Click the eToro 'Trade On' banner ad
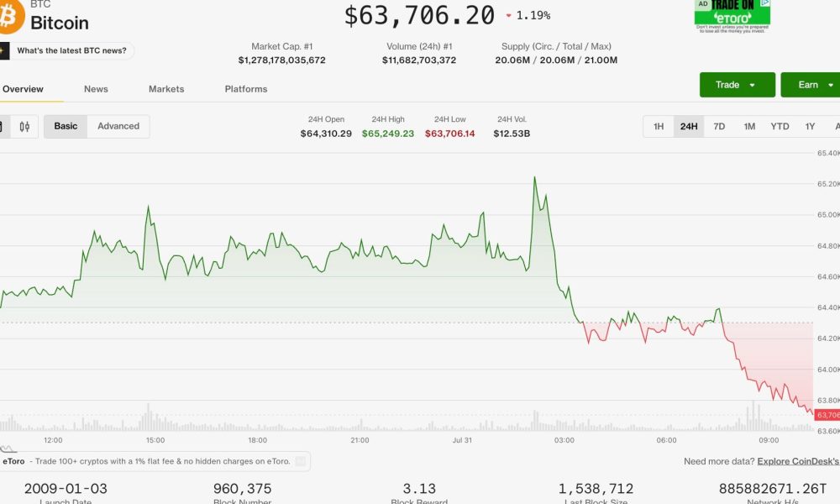Viewport: 840px width, 504px height. tap(732, 16)
